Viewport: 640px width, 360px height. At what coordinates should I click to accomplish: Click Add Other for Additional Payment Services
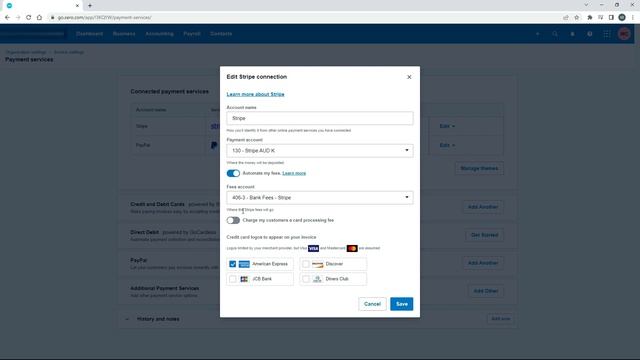point(485,291)
